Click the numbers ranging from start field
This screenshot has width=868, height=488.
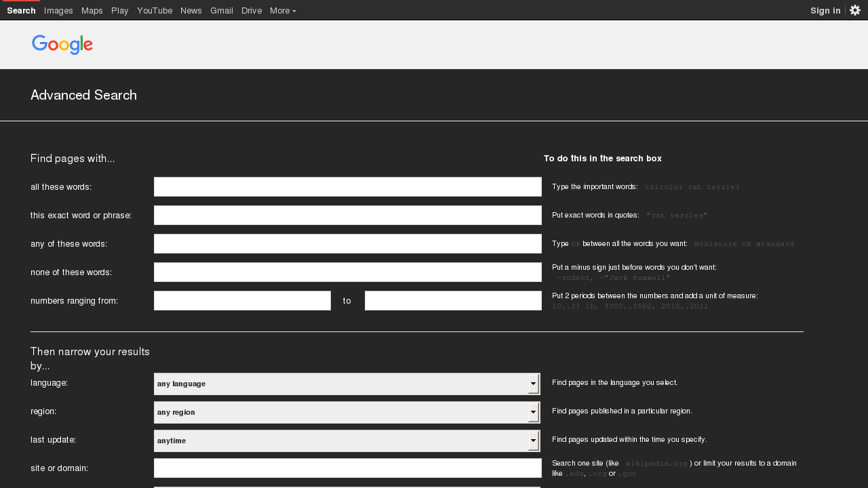[x=242, y=301]
